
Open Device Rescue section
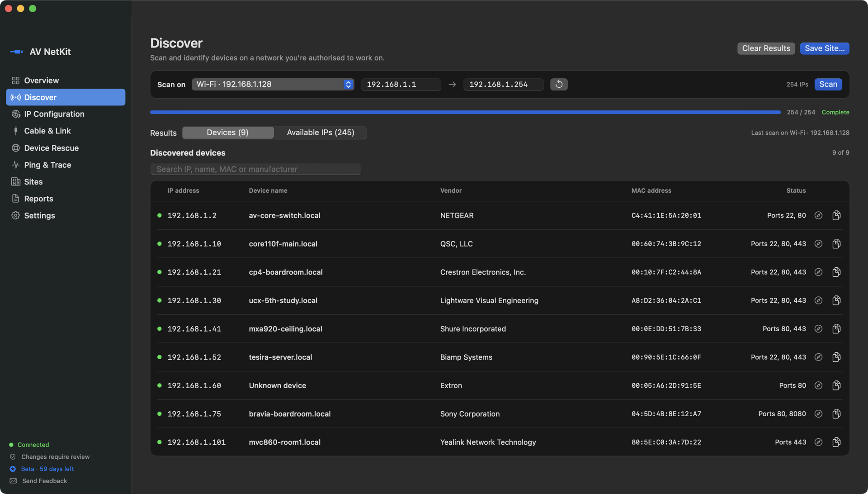[x=66, y=148]
